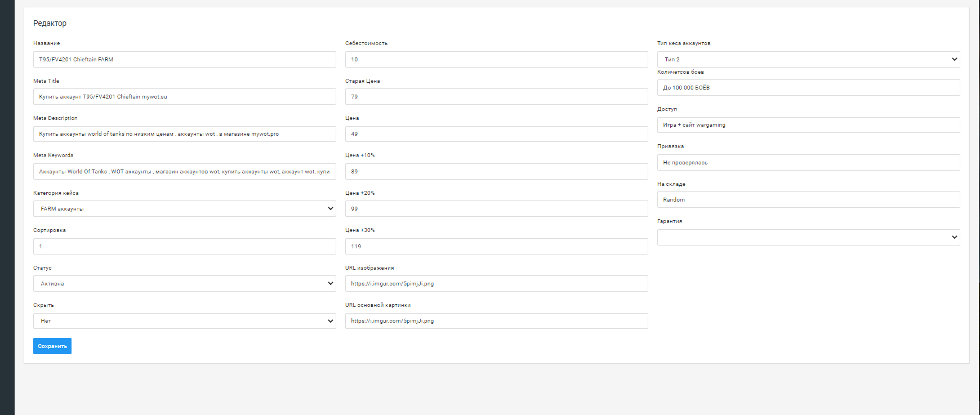Open the Тип кеса аккаунтов dropdown
This screenshot has height=415, width=980.
[x=808, y=59]
